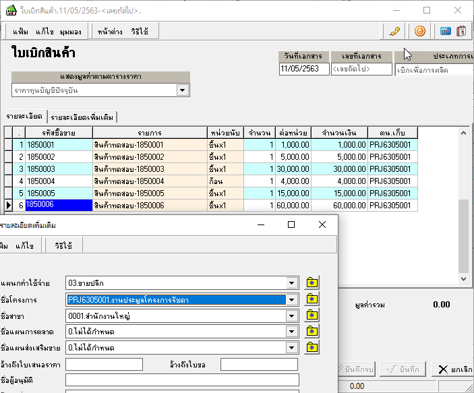Open the แฟ้ม menu in main window

20,32
